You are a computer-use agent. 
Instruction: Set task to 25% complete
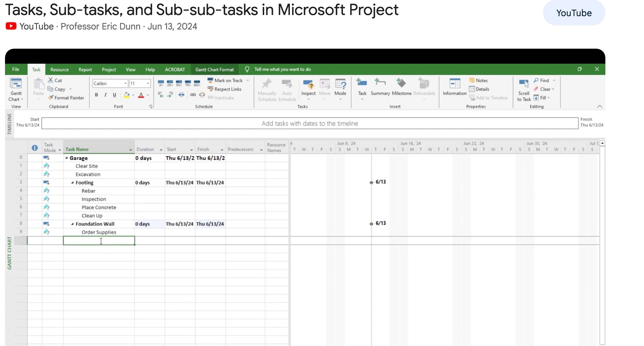(x=170, y=83)
